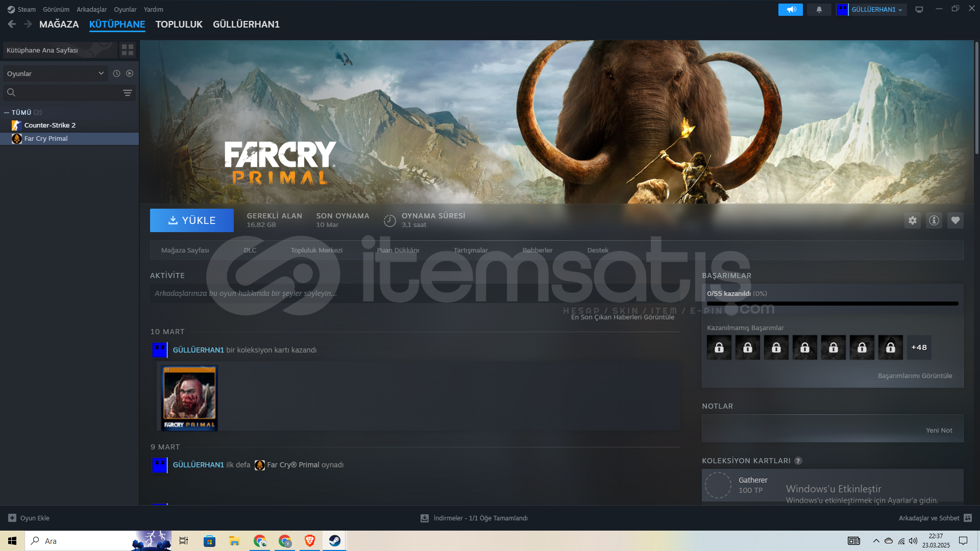Open the notifications bell
980x551 pixels.
[x=819, y=10]
